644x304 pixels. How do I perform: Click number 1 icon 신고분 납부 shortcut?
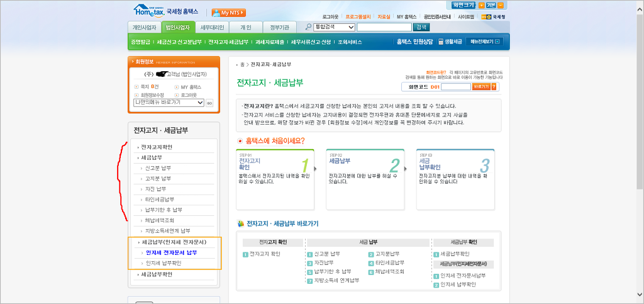click(310, 254)
